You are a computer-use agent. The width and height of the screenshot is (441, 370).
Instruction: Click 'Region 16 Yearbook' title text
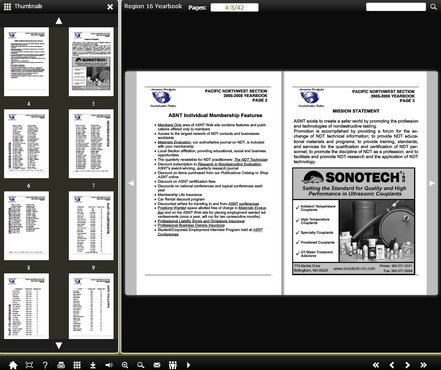(x=153, y=6)
